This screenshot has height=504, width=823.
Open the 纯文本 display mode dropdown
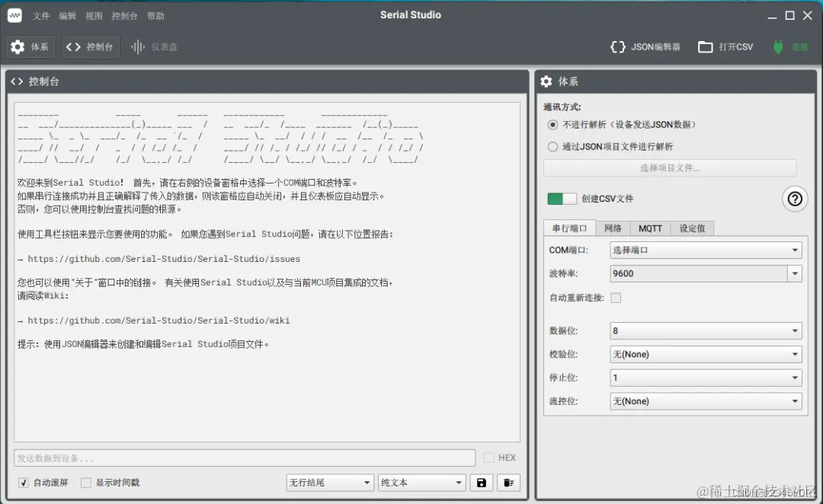coord(421,483)
